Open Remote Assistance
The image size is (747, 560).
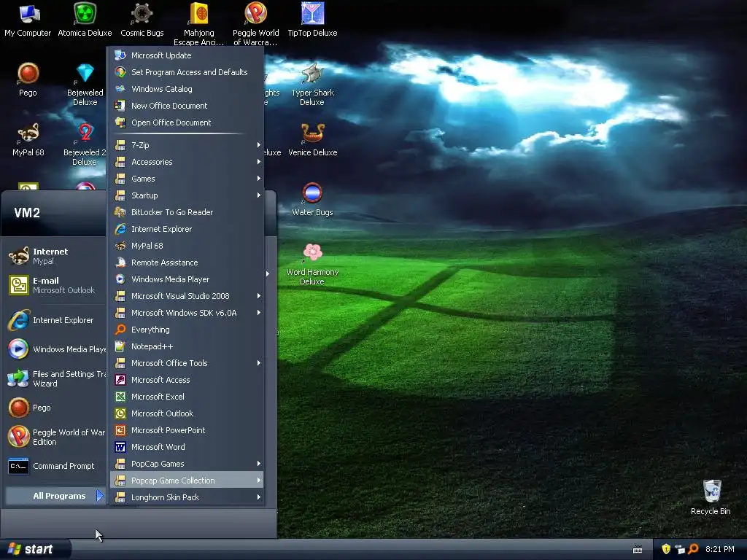pos(187,262)
